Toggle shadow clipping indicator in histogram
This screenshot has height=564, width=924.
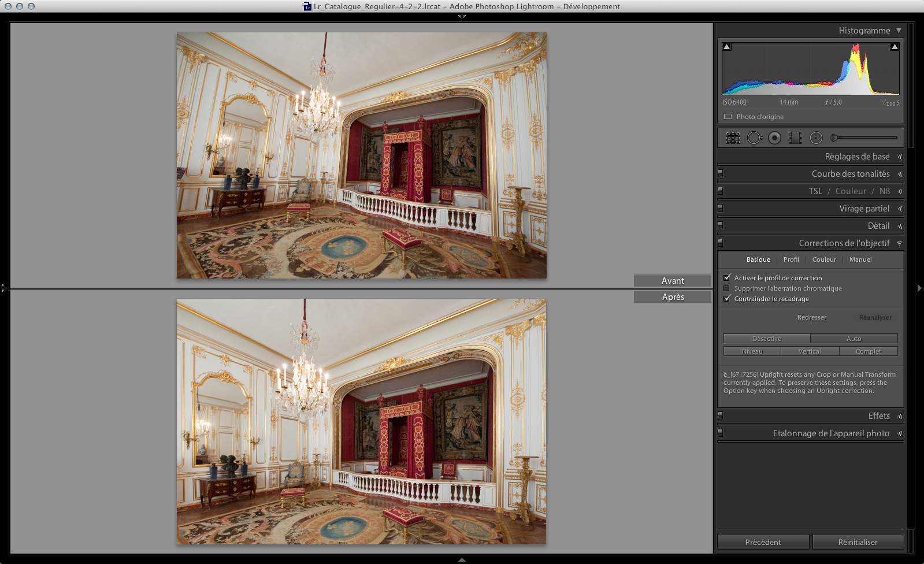click(727, 47)
